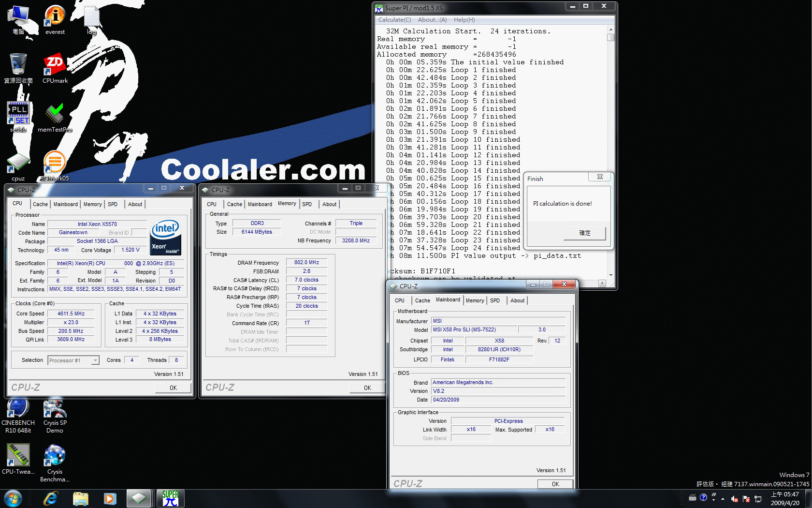This screenshot has height=508, width=812.
Task: Switch to CPU-Z taskbar button
Action: coord(139,498)
